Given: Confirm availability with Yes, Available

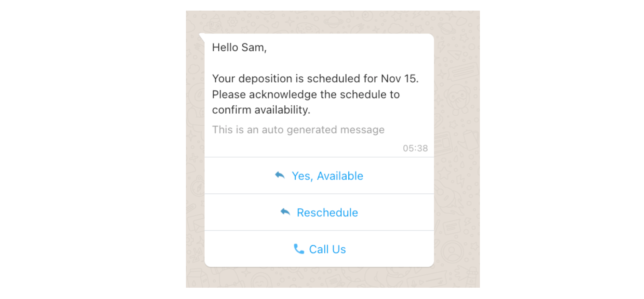Looking at the screenshot, I should pyautogui.click(x=327, y=176).
